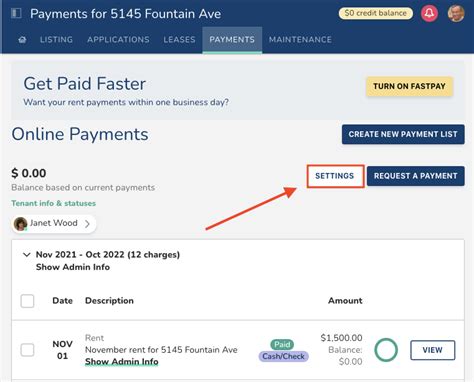Open payment Settings
This screenshot has width=474, height=382.
(335, 176)
